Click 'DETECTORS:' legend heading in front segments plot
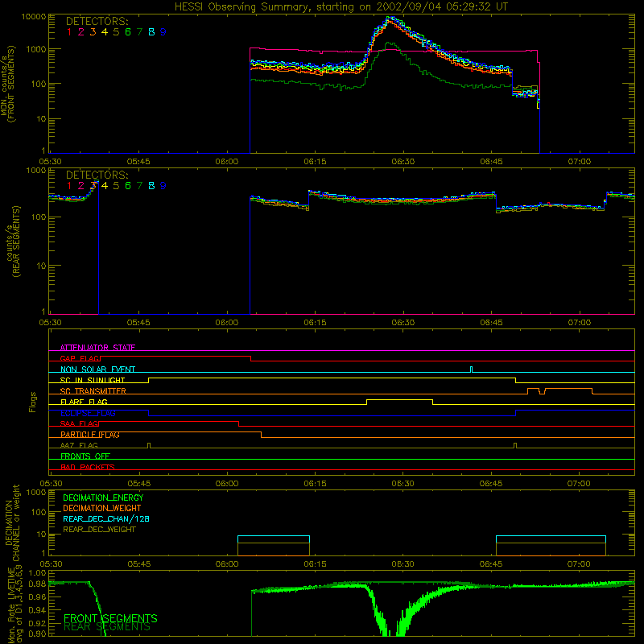This screenshot has height=644, width=644. (97, 21)
